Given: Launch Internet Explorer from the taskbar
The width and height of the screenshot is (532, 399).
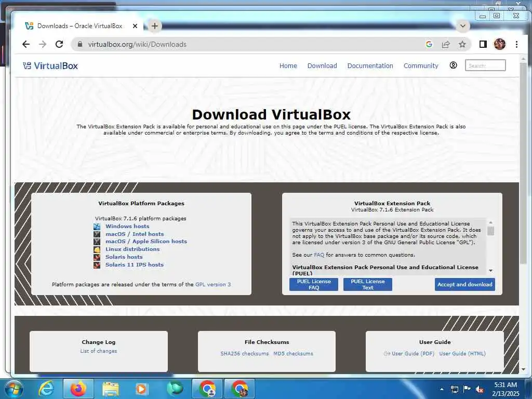Looking at the screenshot, I should point(46,389).
